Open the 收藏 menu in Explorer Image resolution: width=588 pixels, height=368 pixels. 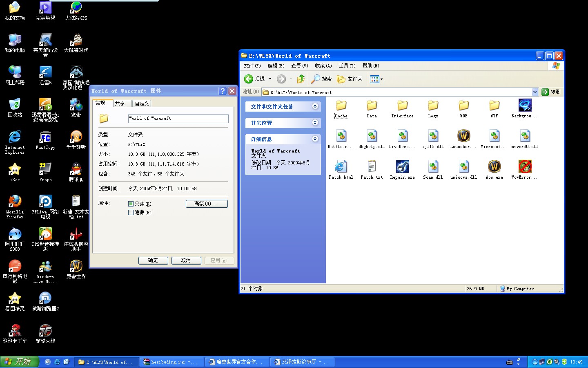click(x=323, y=66)
